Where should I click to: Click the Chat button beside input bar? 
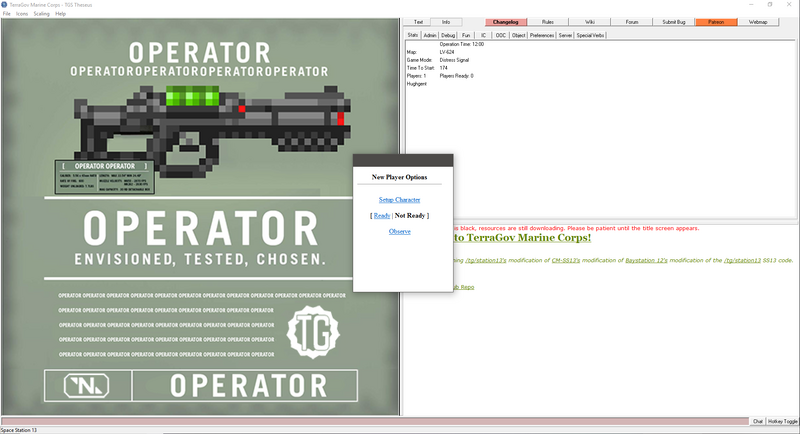click(x=758, y=421)
